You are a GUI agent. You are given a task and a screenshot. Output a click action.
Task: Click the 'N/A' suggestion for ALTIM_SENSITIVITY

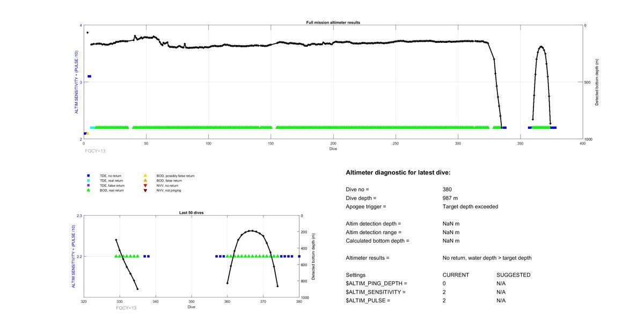click(x=501, y=292)
